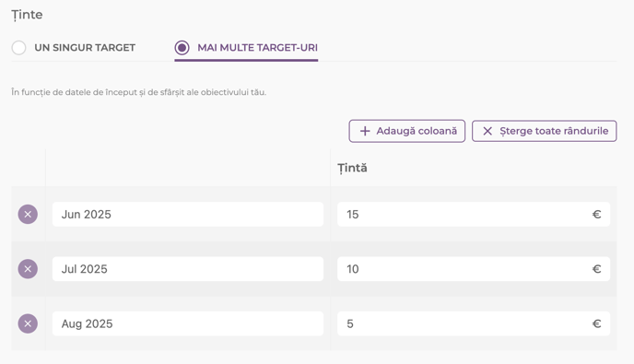Select the Un singur target radio button
This screenshot has width=634, height=364.
click(x=18, y=48)
